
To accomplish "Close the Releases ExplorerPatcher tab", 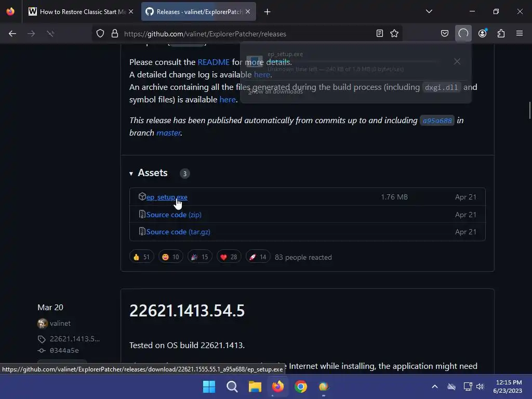I will 248,12.
